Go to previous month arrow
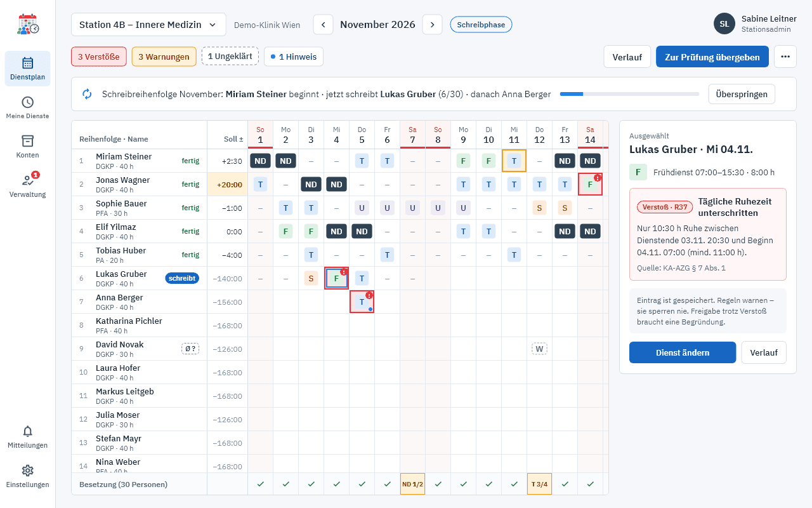The width and height of the screenshot is (812, 508). tap(324, 25)
